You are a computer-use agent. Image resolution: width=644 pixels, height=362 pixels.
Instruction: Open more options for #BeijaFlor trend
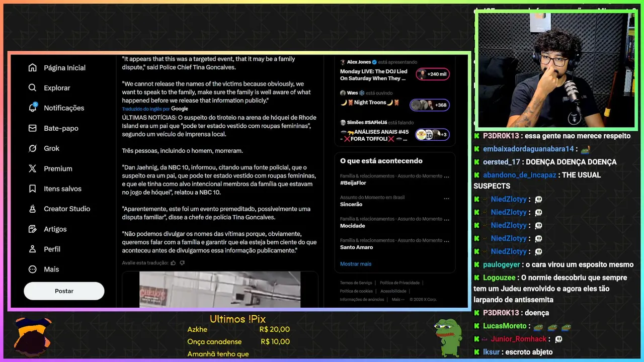pyautogui.click(x=446, y=176)
